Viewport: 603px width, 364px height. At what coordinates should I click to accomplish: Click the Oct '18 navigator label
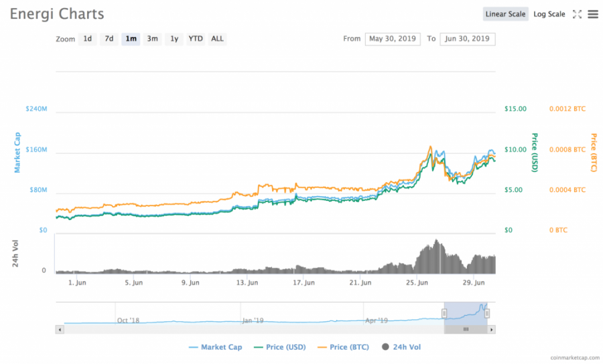128,321
